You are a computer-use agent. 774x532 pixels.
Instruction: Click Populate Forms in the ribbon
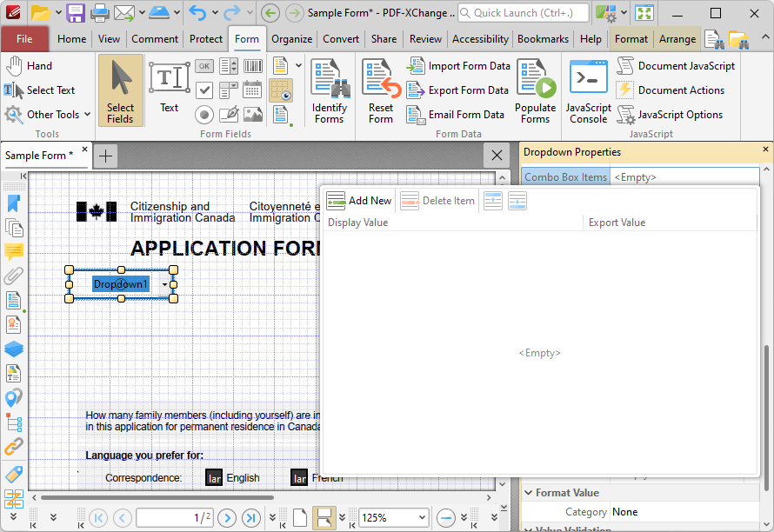(x=535, y=90)
